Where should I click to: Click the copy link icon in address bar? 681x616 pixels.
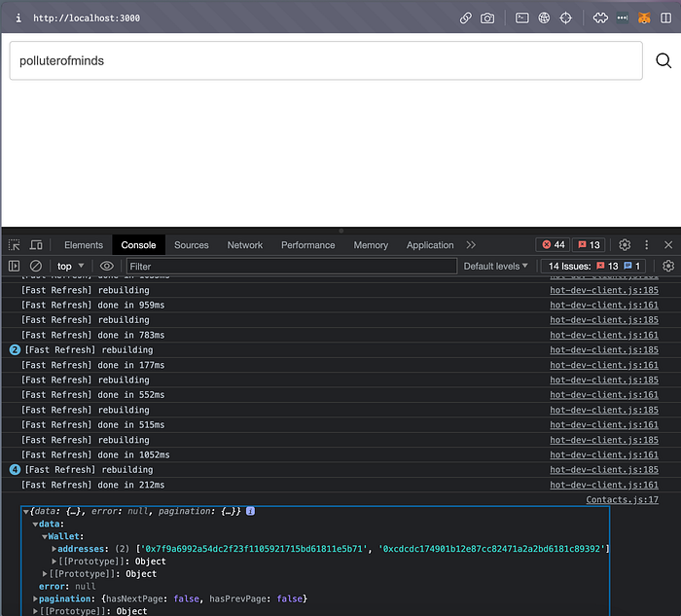pos(466,18)
